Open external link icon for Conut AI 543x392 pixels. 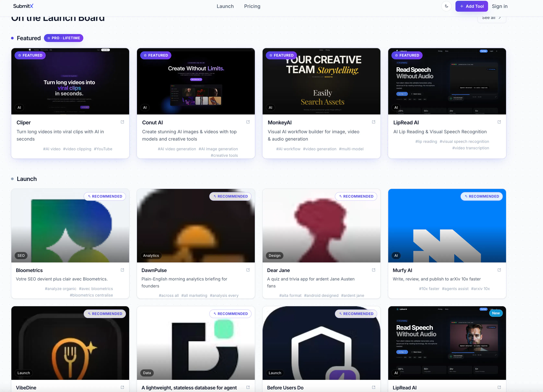click(248, 122)
